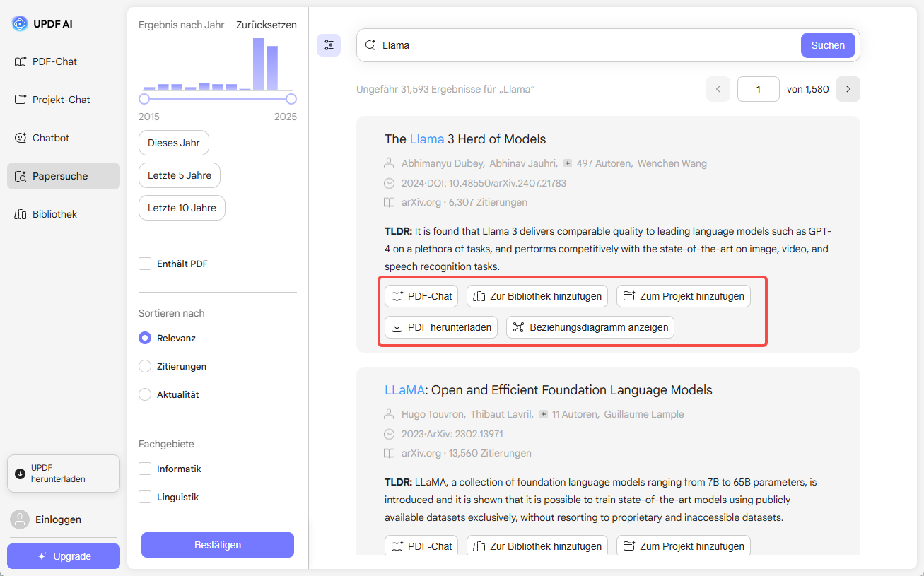
Task: Go to the next results page
Action: (848, 89)
